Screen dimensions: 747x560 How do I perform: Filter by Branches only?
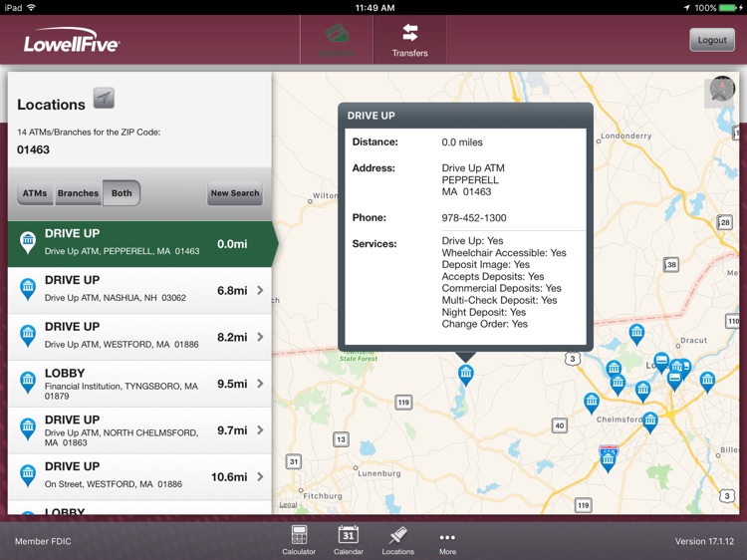pyautogui.click(x=78, y=193)
